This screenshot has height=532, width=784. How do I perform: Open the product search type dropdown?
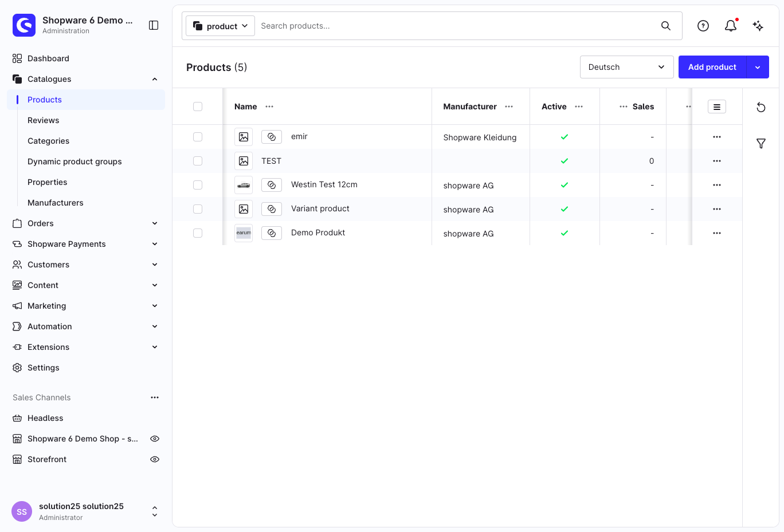click(x=220, y=26)
